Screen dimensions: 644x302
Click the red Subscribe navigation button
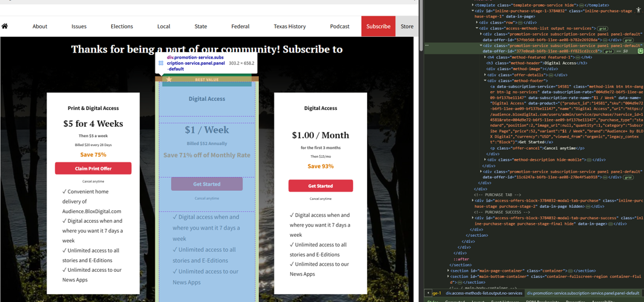pos(378,27)
